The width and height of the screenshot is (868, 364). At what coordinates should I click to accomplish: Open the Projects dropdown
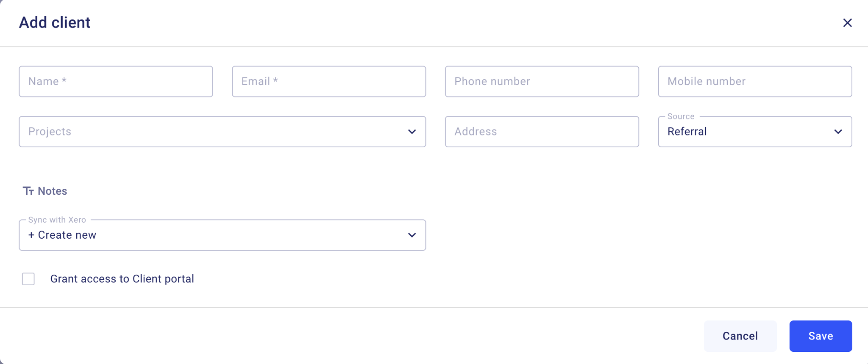click(222, 132)
